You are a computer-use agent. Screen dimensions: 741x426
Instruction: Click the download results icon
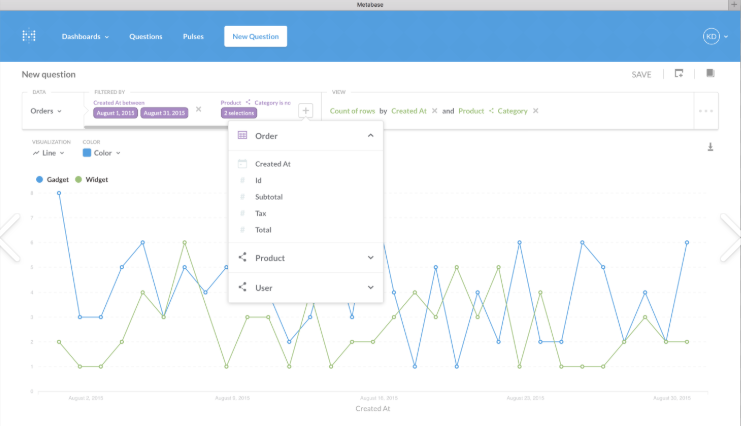[x=710, y=147]
